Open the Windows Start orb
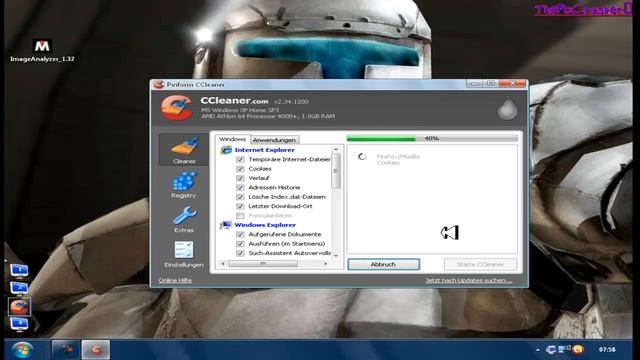The image size is (640, 360). pos(22,350)
